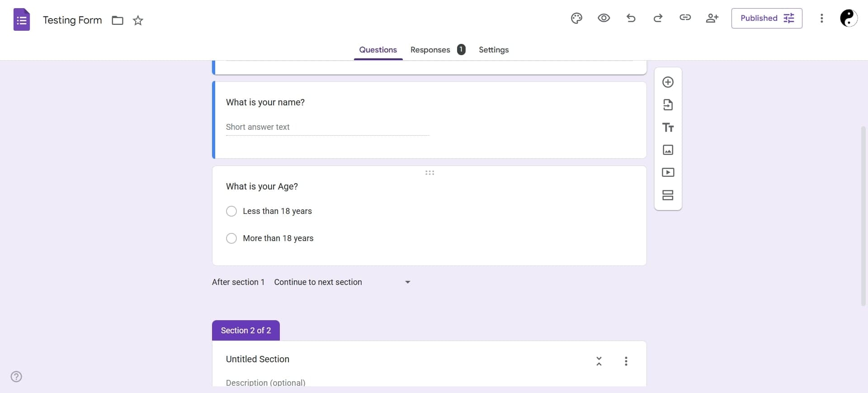The height and width of the screenshot is (393, 868).
Task: Add title and description block
Action: (x=668, y=128)
